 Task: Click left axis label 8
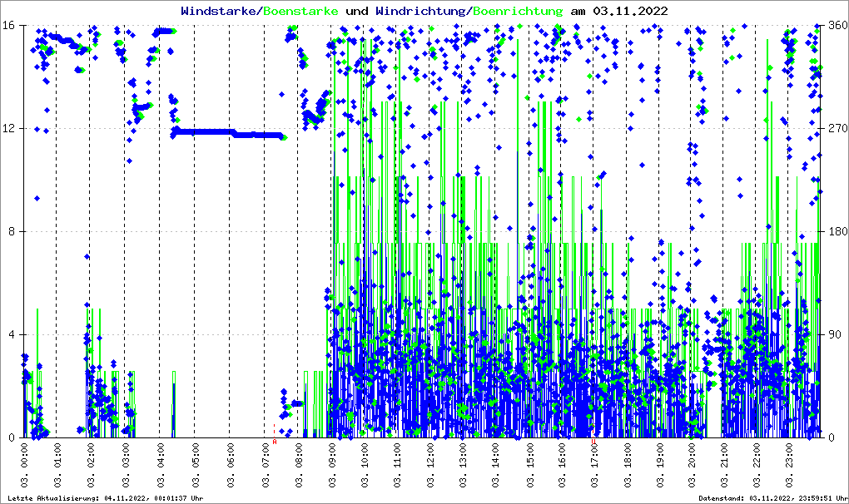[10, 231]
